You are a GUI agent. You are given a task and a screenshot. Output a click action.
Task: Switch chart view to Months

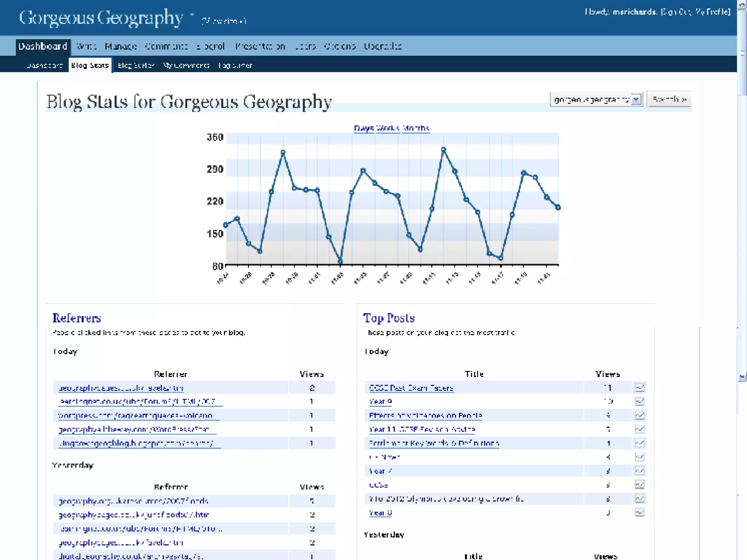[416, 128]
